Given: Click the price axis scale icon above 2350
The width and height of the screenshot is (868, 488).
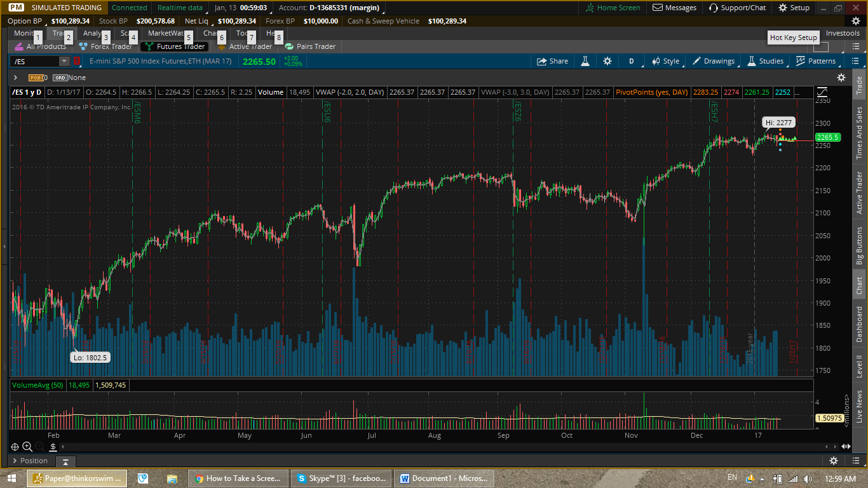Looking at the screenshot, I should (x=822, y=92).
